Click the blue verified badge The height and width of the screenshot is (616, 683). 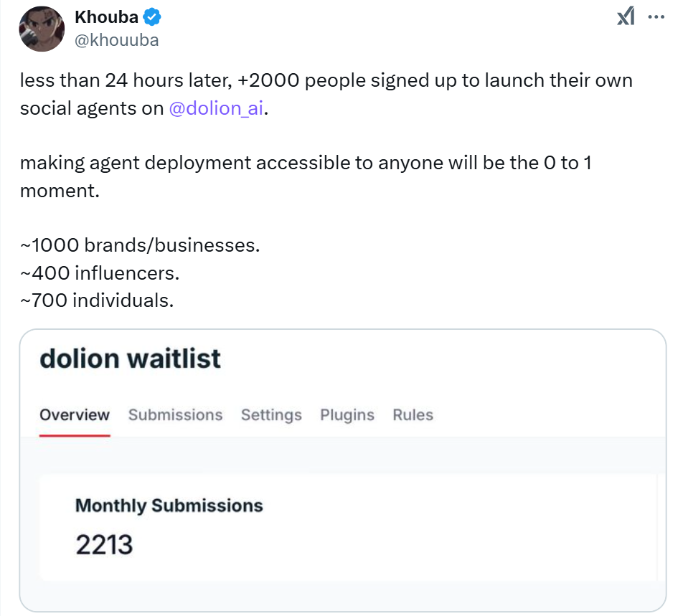click(152, 17)
